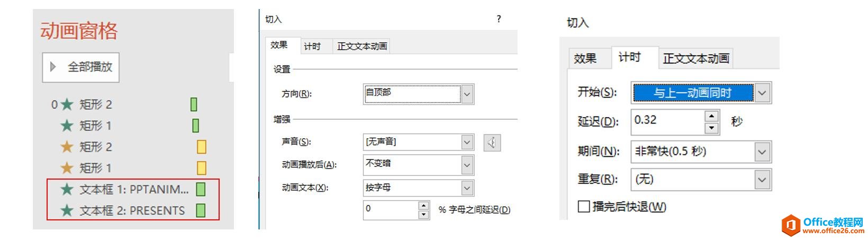Click the yellow timing bar of 矩形 2
This screenshot has width=868, height=240.
(x=201, y=147)
